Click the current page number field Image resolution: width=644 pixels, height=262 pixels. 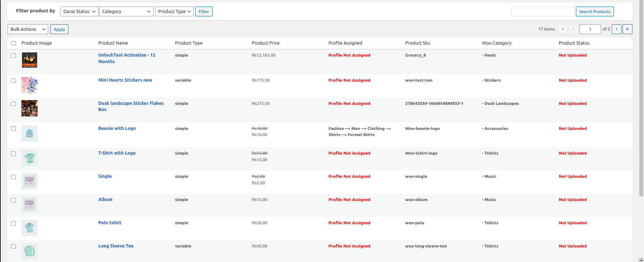pyautogui.click(x=590, y=29)
